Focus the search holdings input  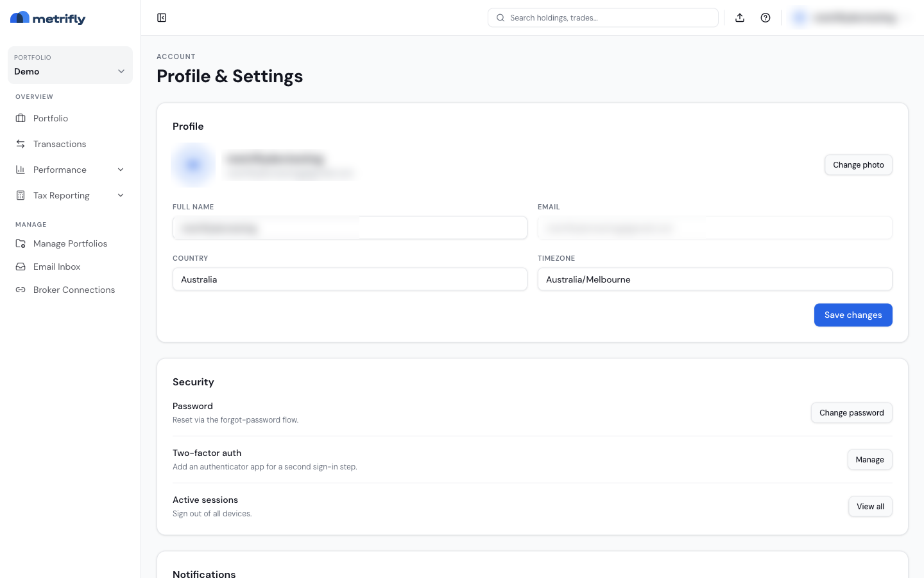603,18
